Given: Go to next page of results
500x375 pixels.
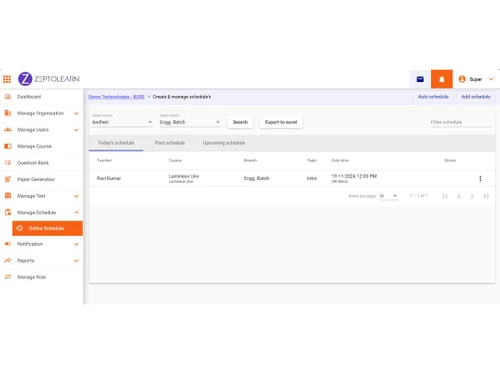Looking at the screenshot, I should point(472,196).
